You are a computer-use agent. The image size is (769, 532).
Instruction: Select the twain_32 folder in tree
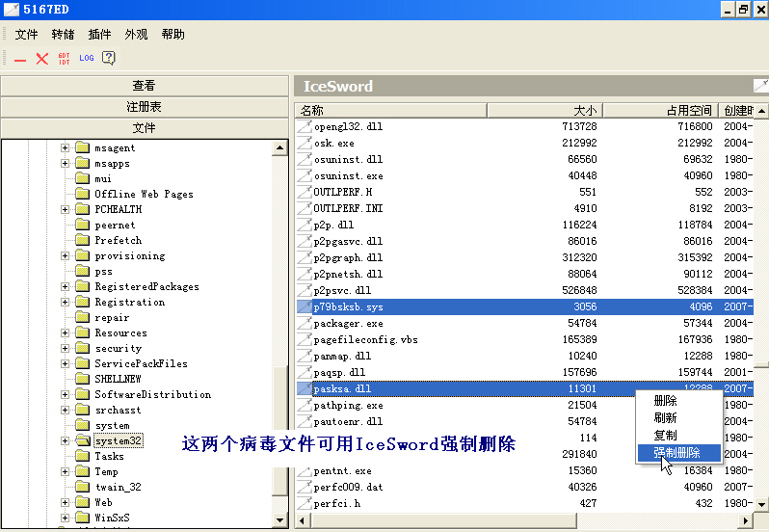coord(119,487)
